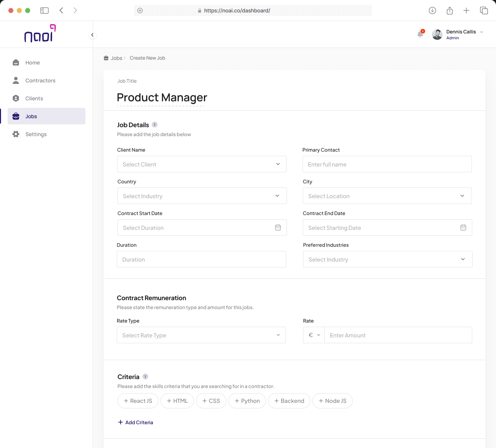Click the info icon next to Criteria
The width and height of the screenshot is (496, 448).
pos(145,376)
